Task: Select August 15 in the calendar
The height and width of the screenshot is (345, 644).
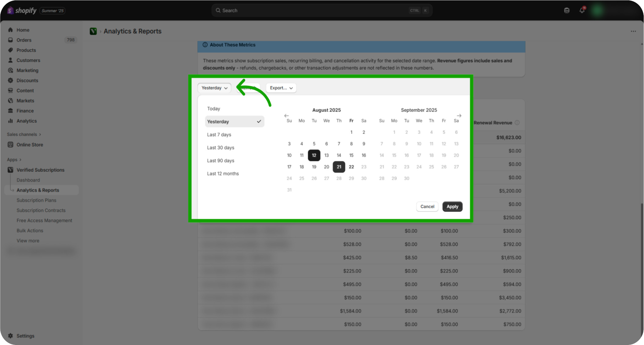Action: click(x=351, y=155)
